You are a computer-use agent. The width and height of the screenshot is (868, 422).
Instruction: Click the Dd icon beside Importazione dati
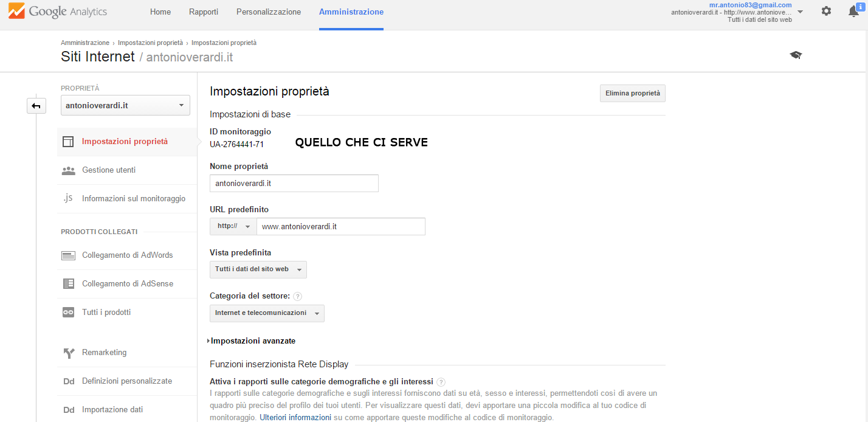69,410
